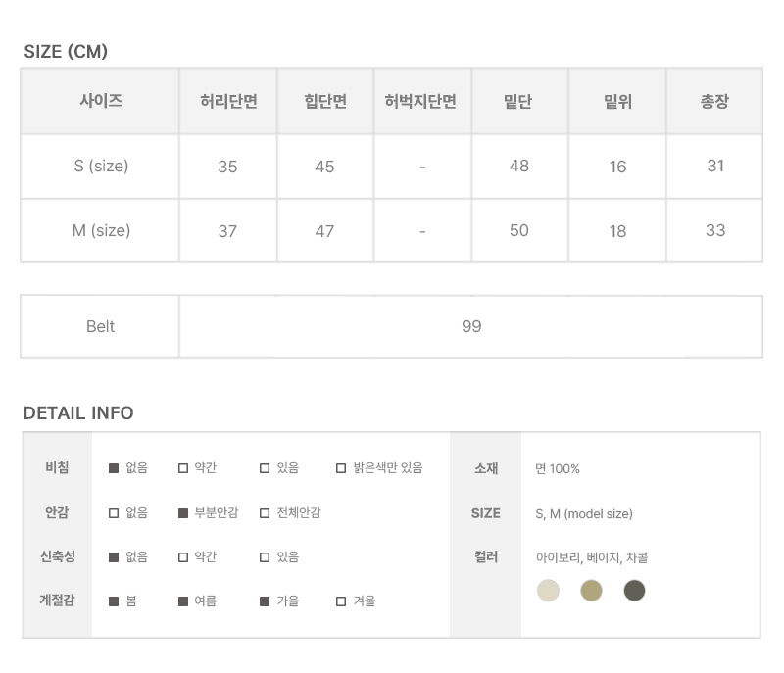Toggle the 겨울 season checkbox
This screenshot has height=673, width=784.
coord(341,601)
